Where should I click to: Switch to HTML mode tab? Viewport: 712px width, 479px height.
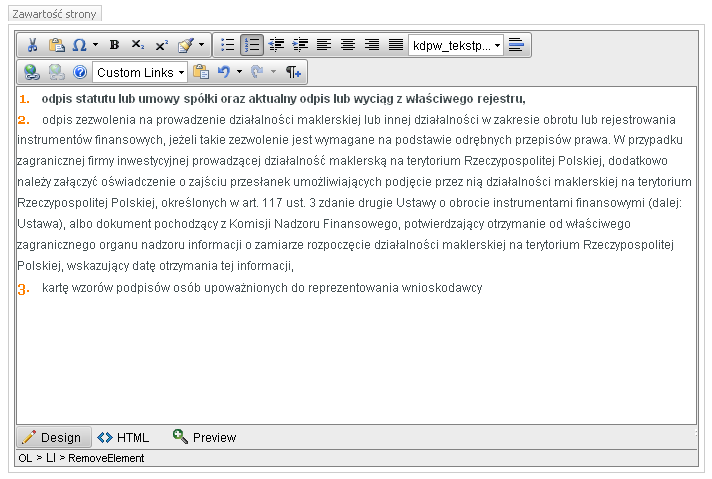(x=123, y=437)
